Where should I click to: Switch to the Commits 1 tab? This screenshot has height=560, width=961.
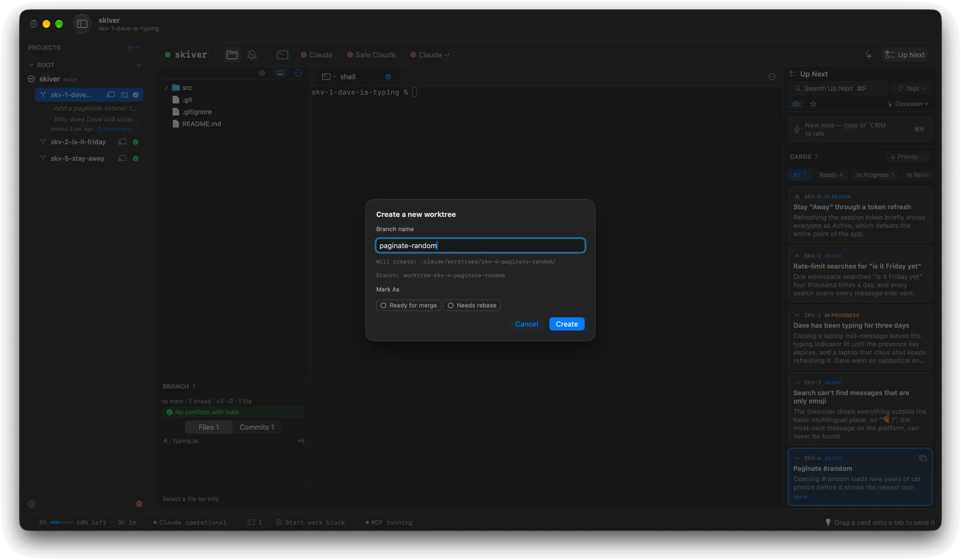(257, 427)
